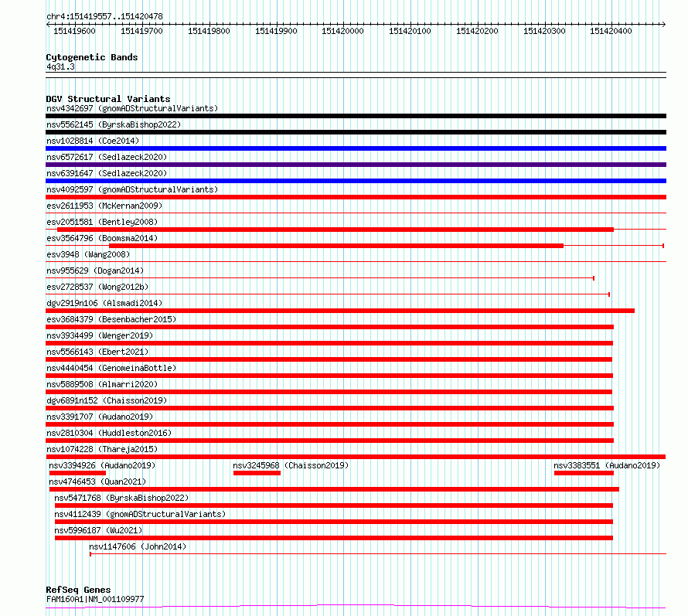Click the red bar under dgv2919n106
This screenshot has height=616, width=688.
click(x=340, y=311)
